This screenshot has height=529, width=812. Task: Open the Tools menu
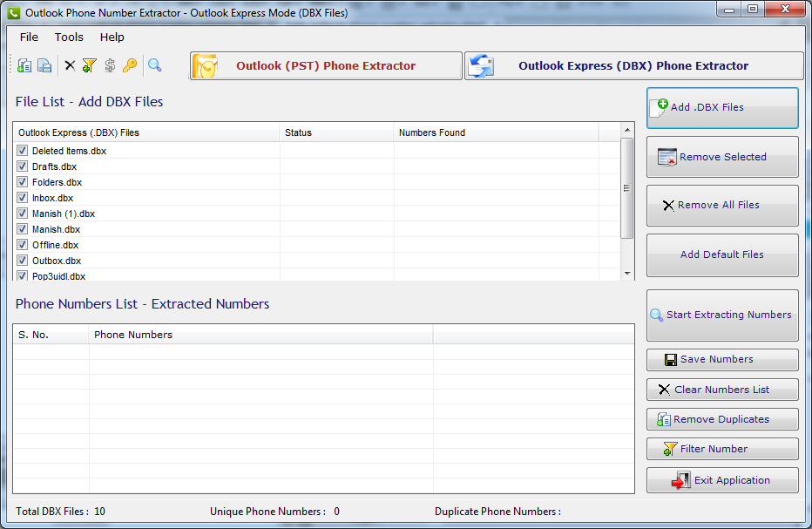tap(69, 37)
